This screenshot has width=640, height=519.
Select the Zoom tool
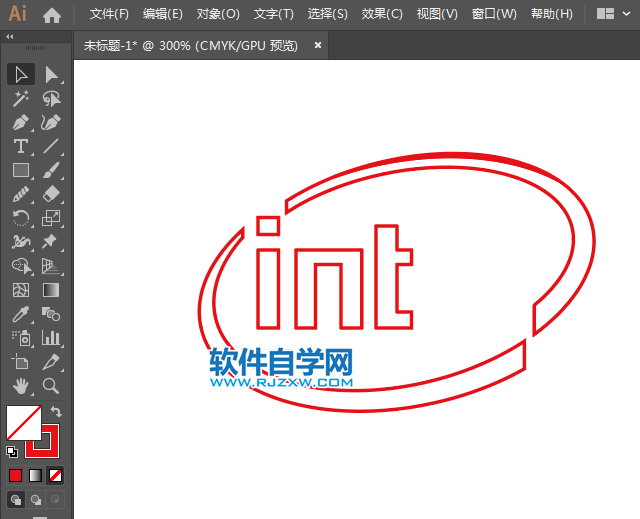tap(51, 386)
